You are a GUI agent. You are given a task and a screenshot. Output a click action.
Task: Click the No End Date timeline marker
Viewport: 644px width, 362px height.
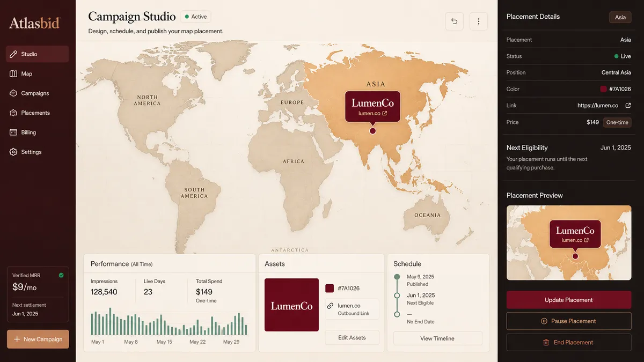pyautogui.click(x=397, y=314)
